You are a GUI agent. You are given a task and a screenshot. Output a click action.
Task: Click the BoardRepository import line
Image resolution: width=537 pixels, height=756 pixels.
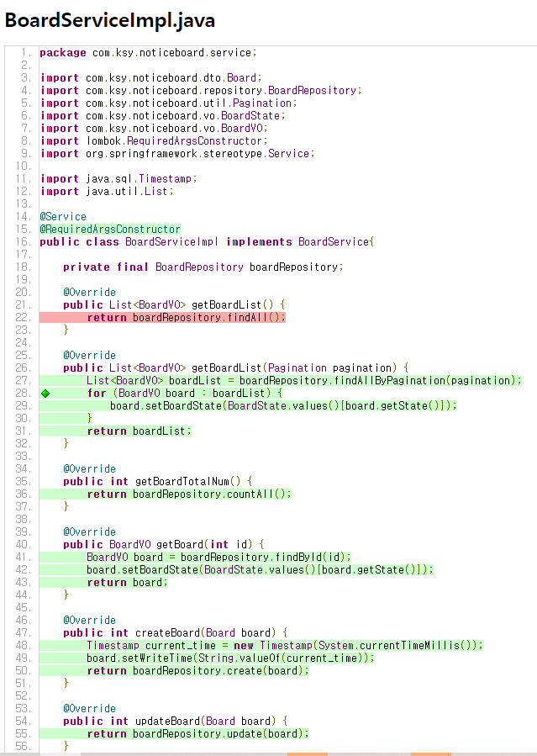click(201, 90)
